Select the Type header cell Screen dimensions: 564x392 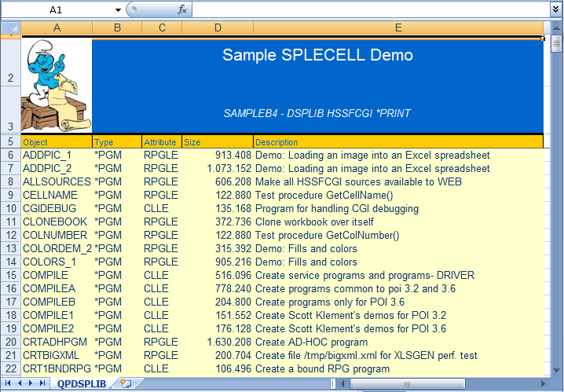pos(117,142)
